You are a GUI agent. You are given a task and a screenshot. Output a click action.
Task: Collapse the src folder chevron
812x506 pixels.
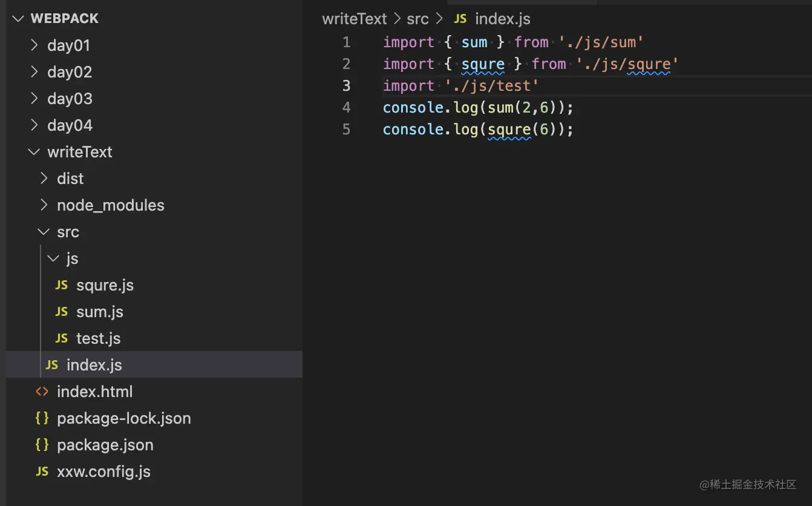pos(44,232)
